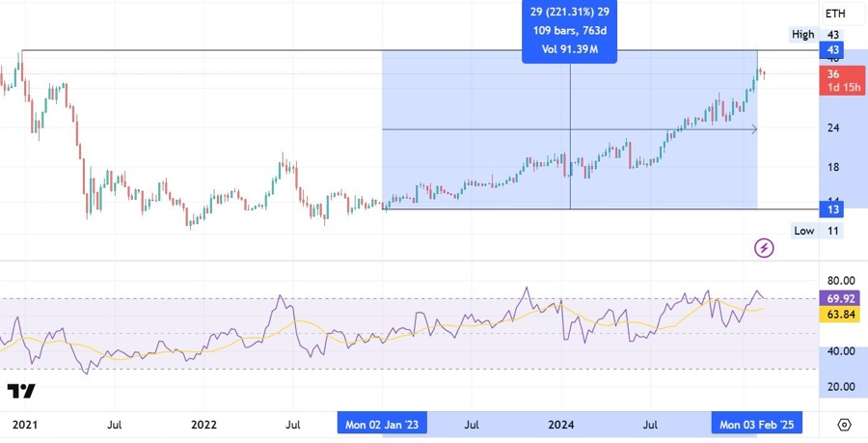868x443 pixels.
Task: Click the measurement info tooltip box
Action: point(571,31)
